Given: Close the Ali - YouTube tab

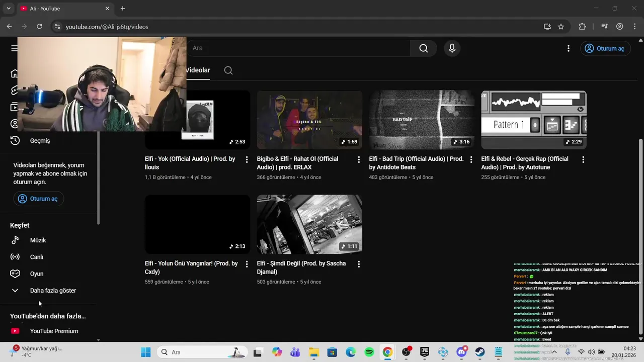Looking at the screenshot, I should pyautogui.click(x=107, y=9).
